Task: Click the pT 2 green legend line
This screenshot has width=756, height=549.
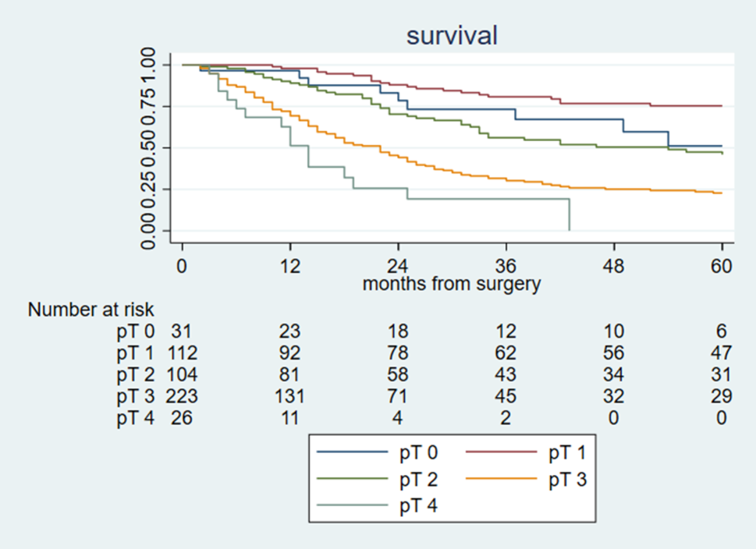Action: (354, 479)
